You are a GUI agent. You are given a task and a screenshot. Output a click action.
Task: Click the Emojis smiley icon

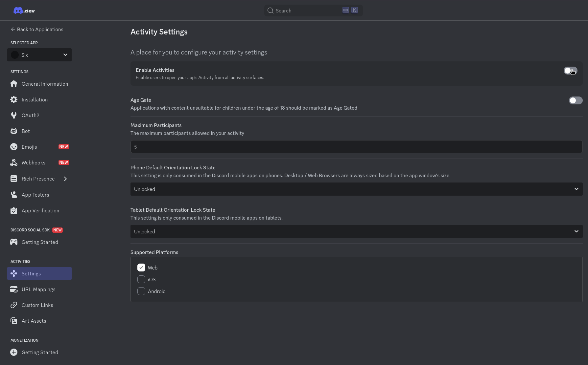point(14,147)
